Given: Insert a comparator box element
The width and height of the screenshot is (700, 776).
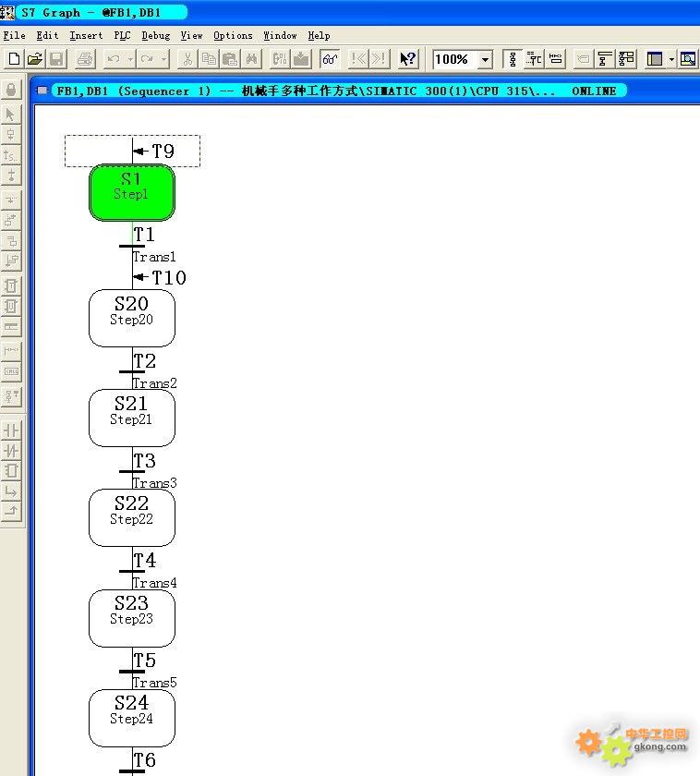Looking at the screenshot, I should (x=11, y=471).
